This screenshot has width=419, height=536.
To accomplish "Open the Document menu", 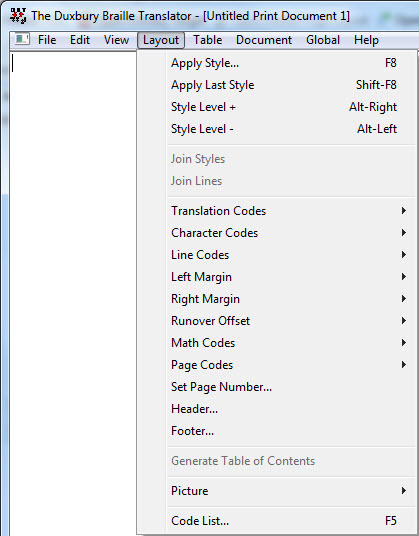I will pos(264,40).
